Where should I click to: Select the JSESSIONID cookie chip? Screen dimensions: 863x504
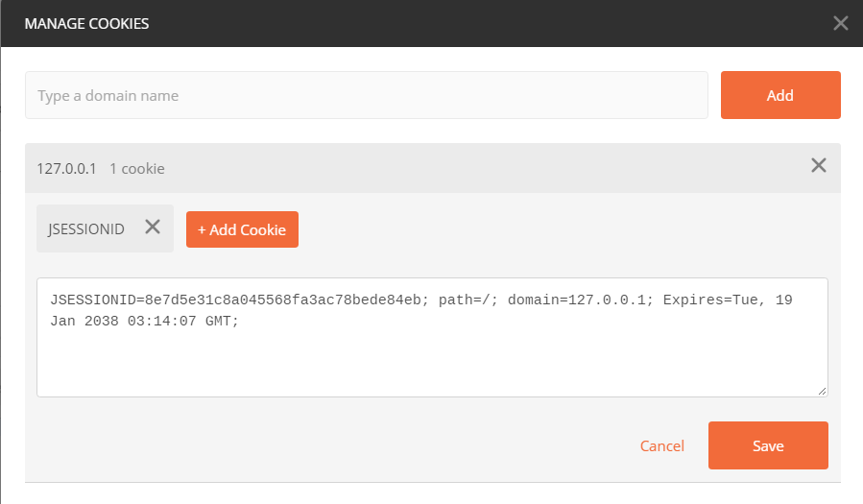[86, 229]
